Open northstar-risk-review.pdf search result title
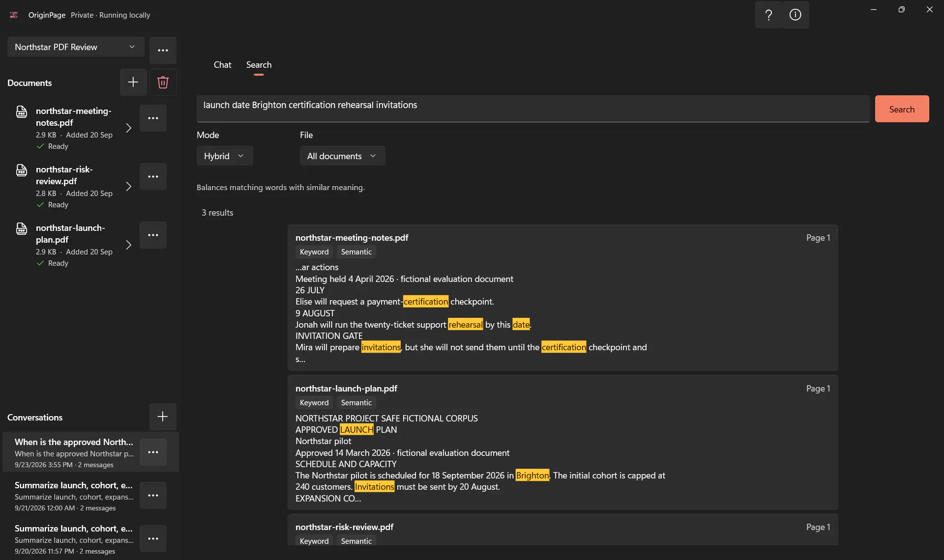944x560 pixels. [344, 527]
